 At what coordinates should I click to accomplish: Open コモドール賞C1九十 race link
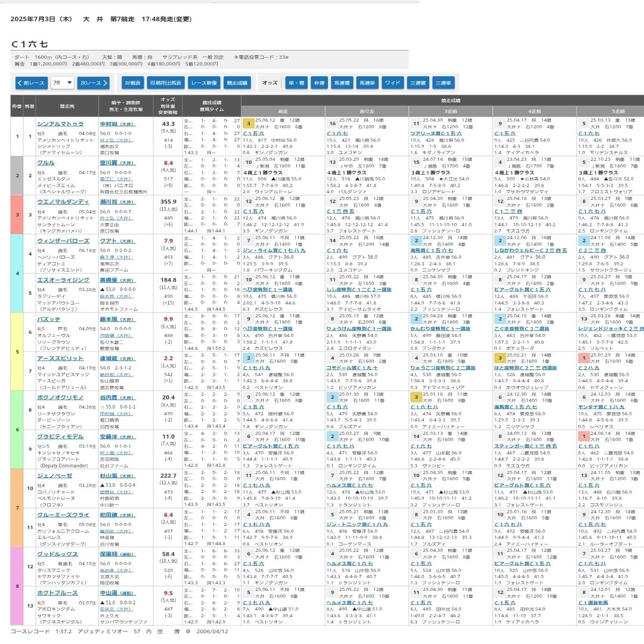click(352, 367)
